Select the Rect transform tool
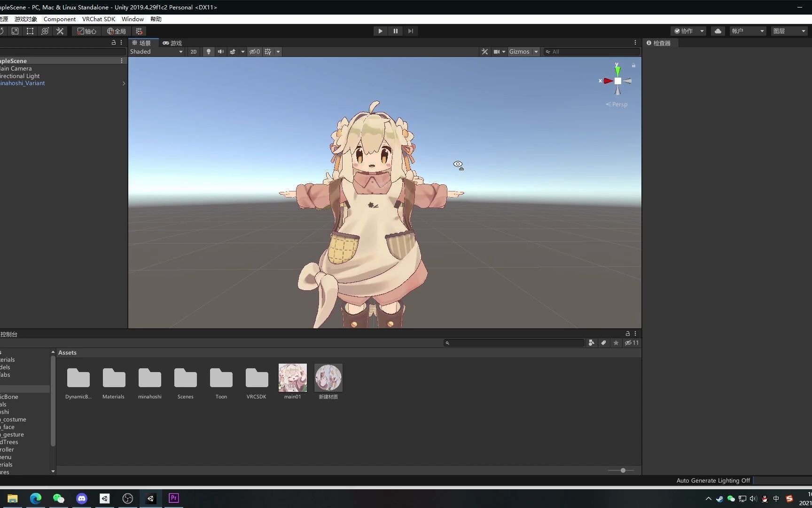Screen dimensions: 812x508 pyautogui.click(x=30, y=31)
